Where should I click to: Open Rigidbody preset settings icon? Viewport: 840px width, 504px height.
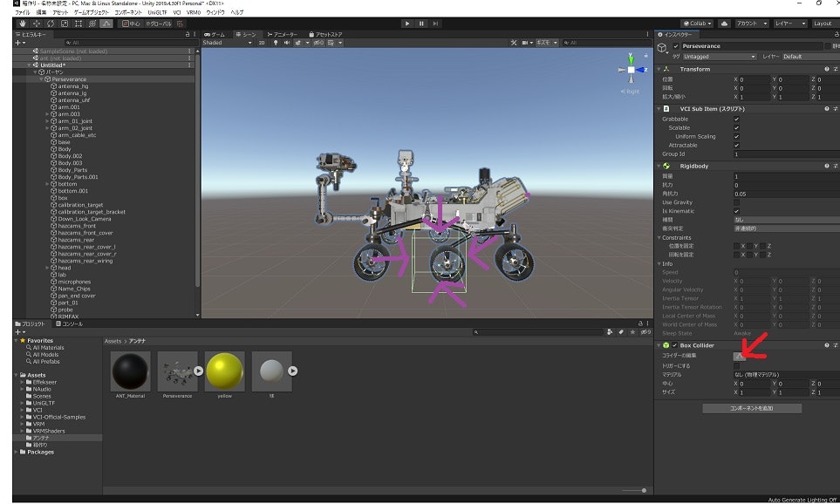[835, 166]
